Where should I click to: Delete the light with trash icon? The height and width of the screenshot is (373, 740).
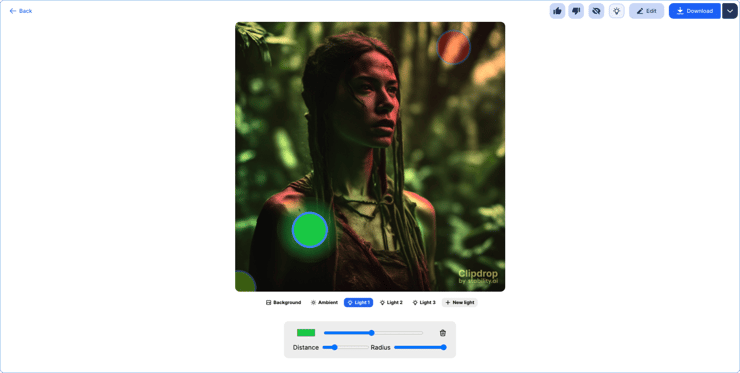(443, 333)
